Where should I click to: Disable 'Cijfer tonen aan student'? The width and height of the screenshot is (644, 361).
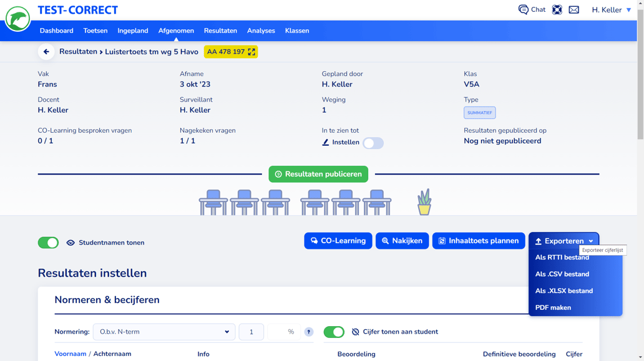point(334,332)
